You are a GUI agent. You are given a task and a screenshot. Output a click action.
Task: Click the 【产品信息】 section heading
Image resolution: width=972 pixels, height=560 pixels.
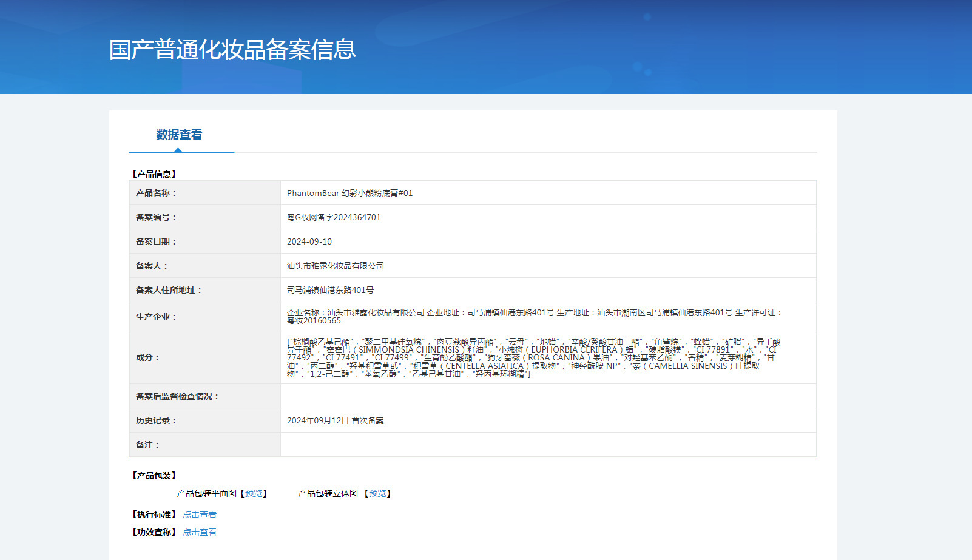154,174
